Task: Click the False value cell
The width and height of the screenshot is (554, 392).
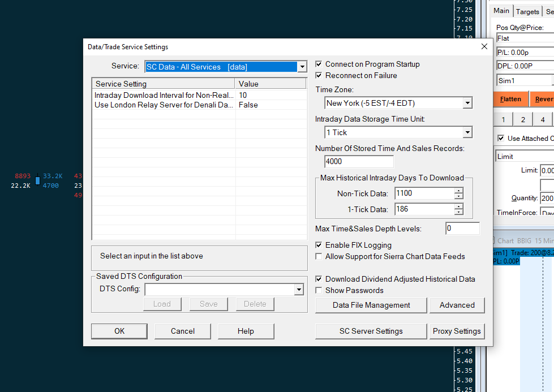Action: 271,105
